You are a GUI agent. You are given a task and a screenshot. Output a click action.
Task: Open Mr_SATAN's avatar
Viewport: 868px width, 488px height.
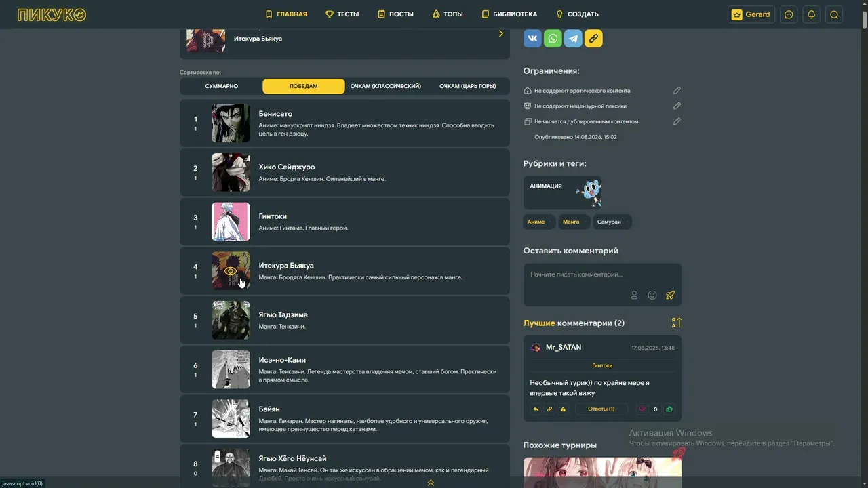536,348
